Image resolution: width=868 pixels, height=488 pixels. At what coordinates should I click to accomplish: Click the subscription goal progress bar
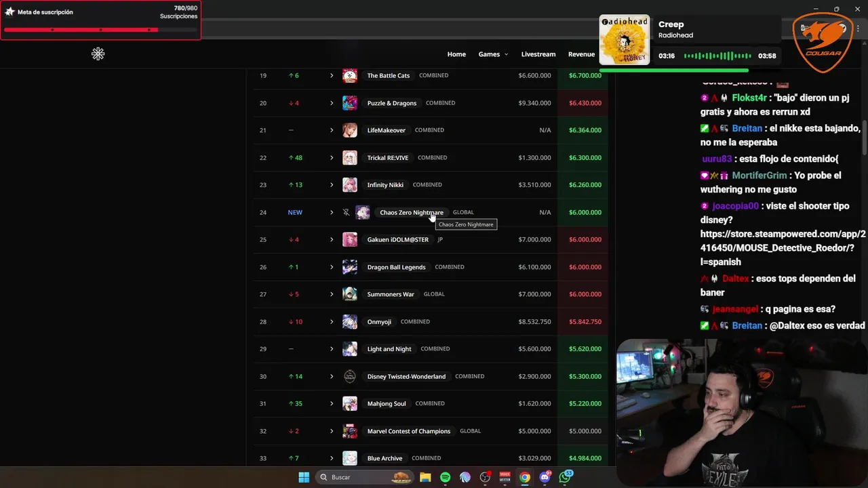coord(100,30)
